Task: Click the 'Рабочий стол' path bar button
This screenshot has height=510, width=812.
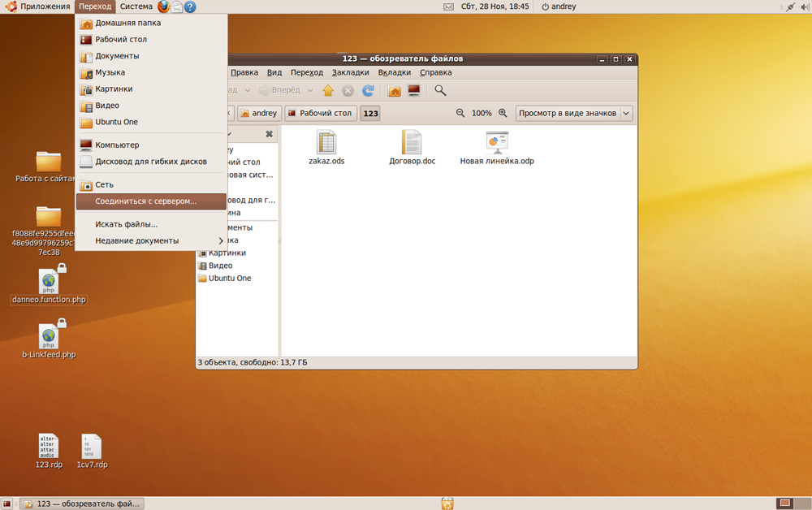Action: point(321,114)
